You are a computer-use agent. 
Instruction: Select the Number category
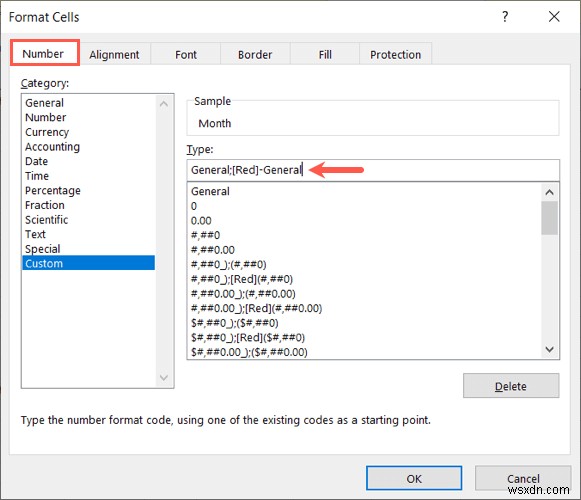89,117
